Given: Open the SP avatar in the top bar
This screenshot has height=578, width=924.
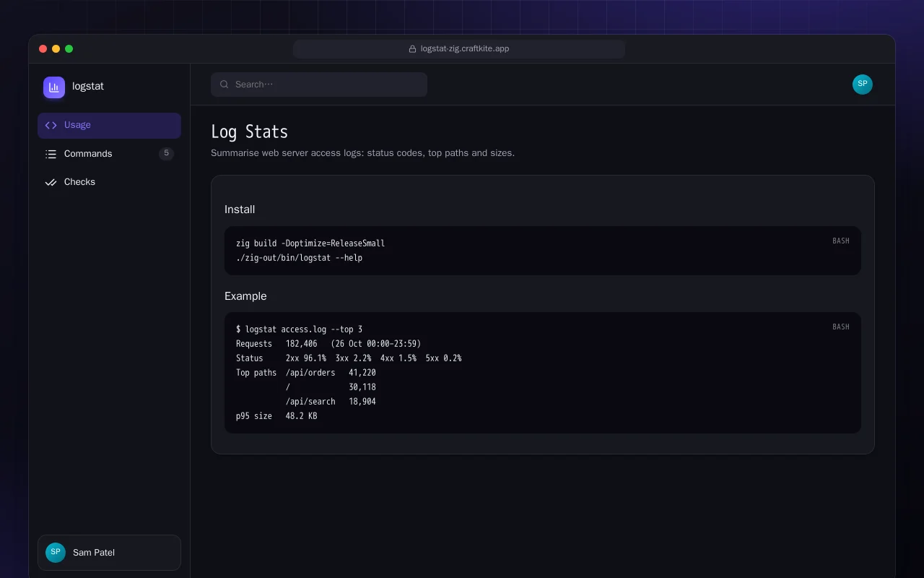Looking at the screenshot, I should (x=863, y=85).
